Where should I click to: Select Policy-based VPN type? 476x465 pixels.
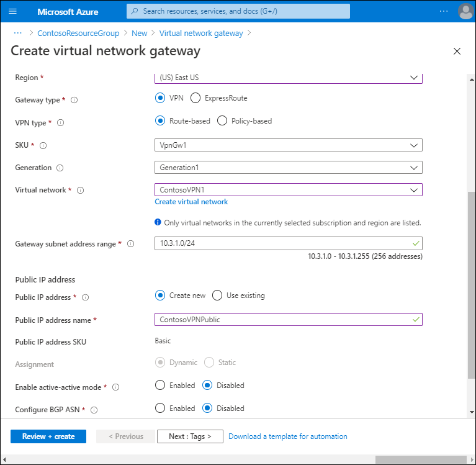(x=222, y=121)
